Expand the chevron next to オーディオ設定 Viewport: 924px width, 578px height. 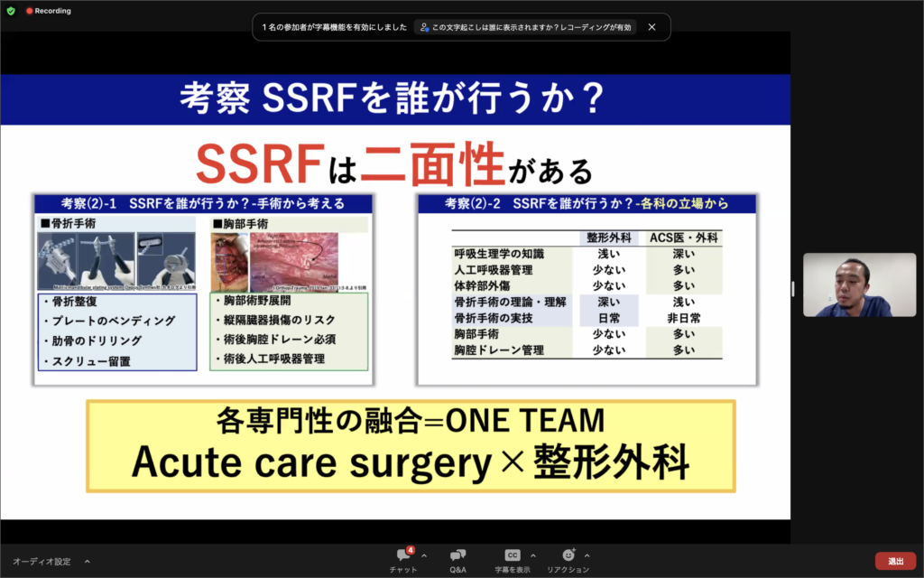(x=88, y=561)
